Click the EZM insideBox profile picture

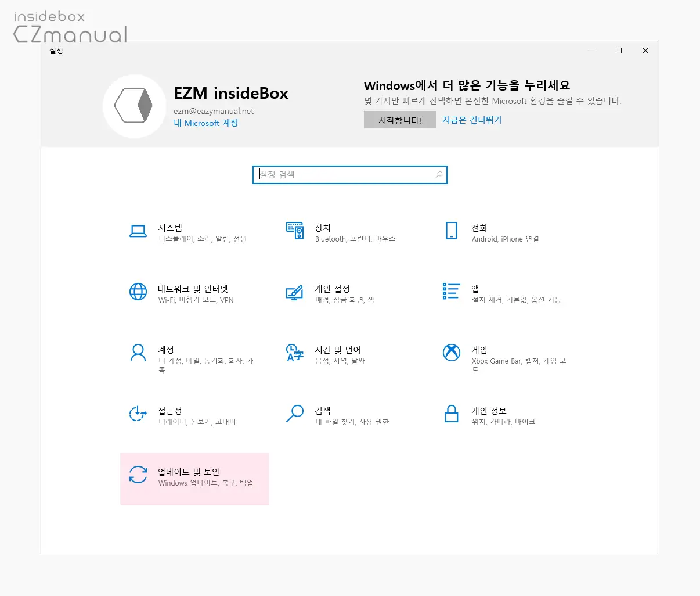point(133,106)
